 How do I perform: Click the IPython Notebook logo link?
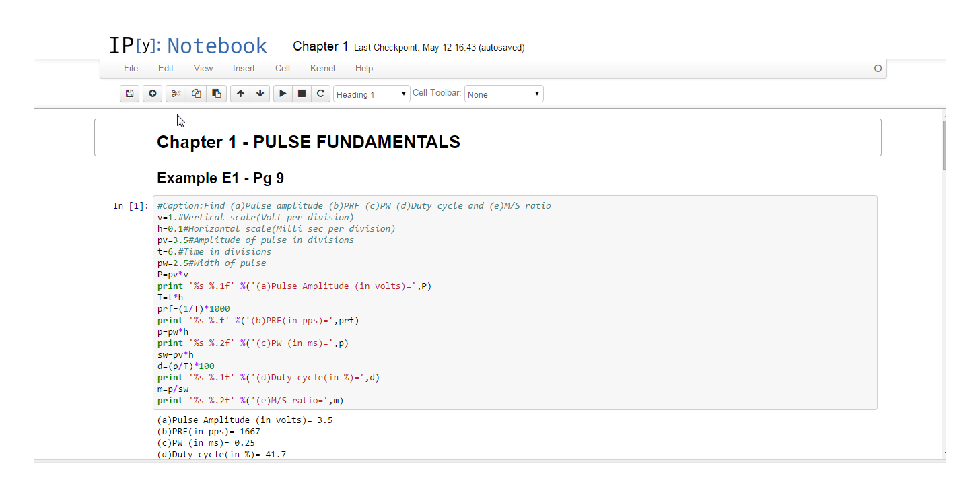(x=188, y=46)
